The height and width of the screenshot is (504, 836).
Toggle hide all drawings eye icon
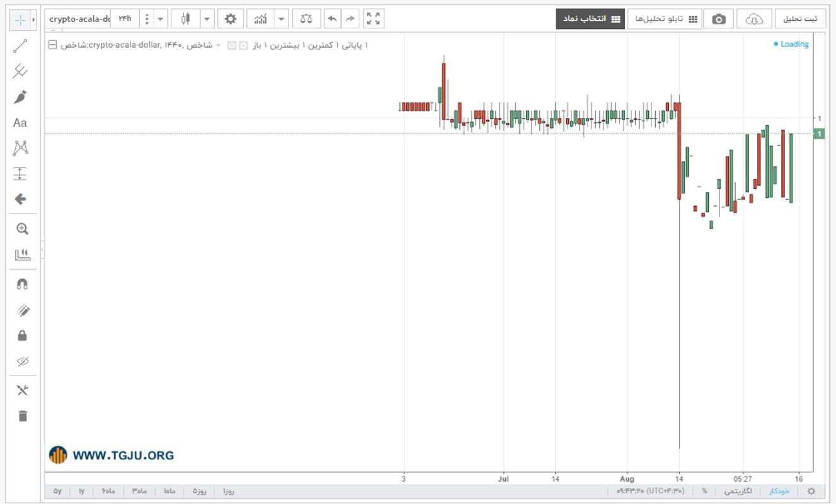pyautogui.click(x=23, y=362)
